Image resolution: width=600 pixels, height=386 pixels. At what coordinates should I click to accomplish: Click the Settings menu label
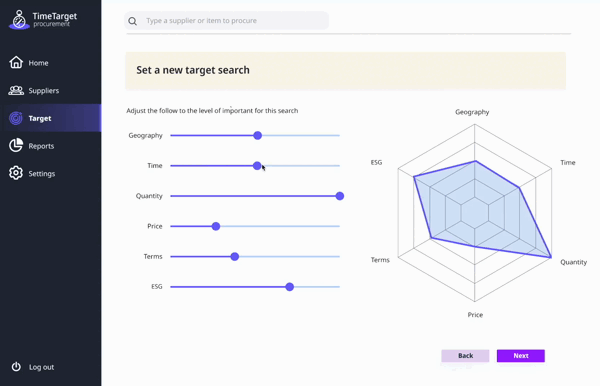[42, 174]
